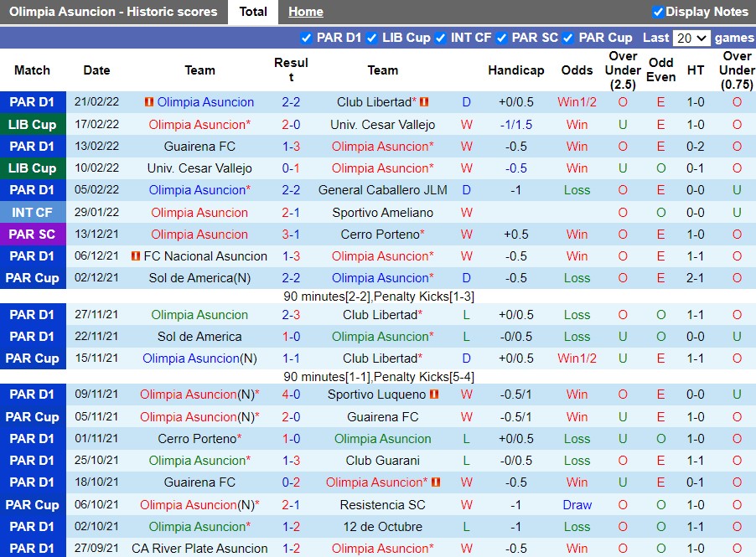
Task: Click red card icon in 18/10/21 Guairena row
Action: tap(436, 482)
